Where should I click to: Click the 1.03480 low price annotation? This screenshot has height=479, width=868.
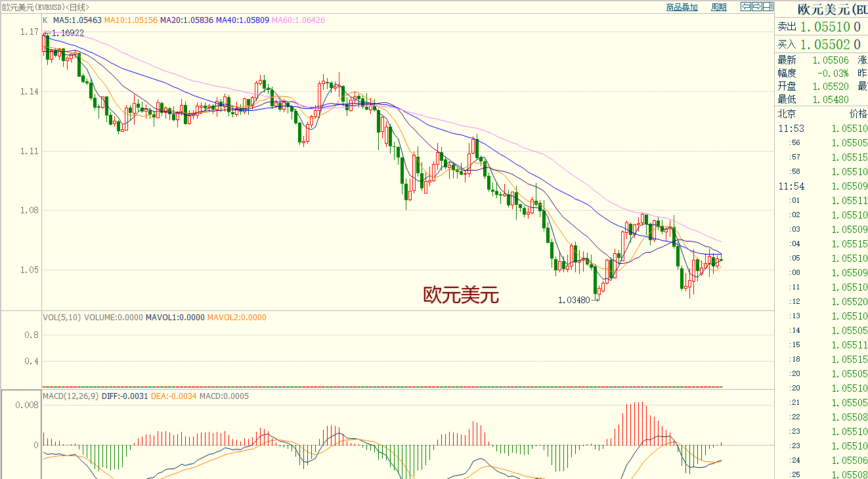coord(574,300)
